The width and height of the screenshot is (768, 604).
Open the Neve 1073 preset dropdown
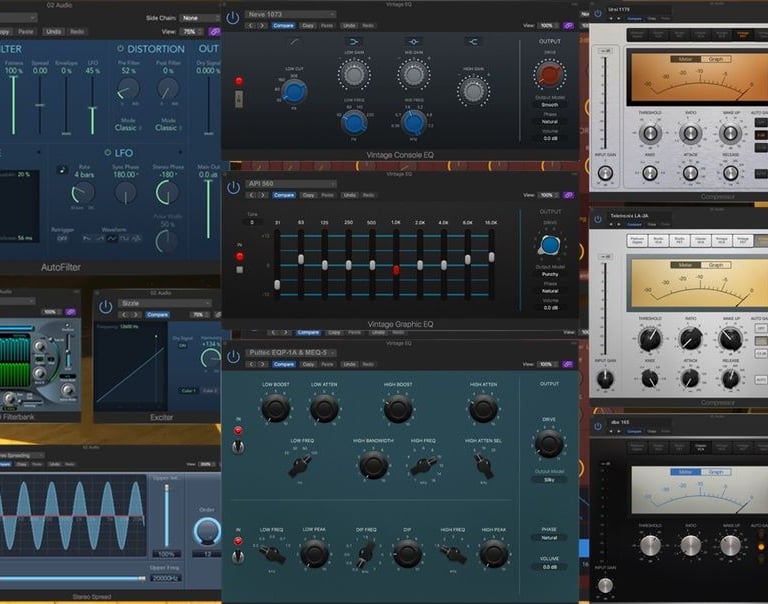click(290, 14)
